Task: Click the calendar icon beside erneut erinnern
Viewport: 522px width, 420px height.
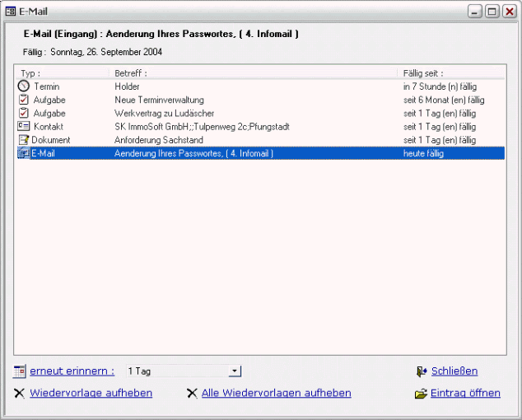Action: point(20,372)
